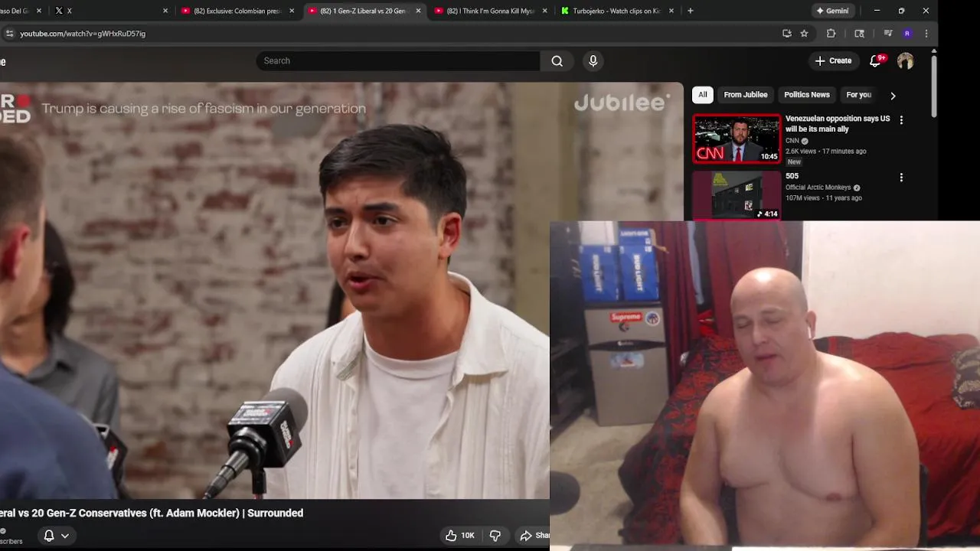Share the video

tap(534, 536)
